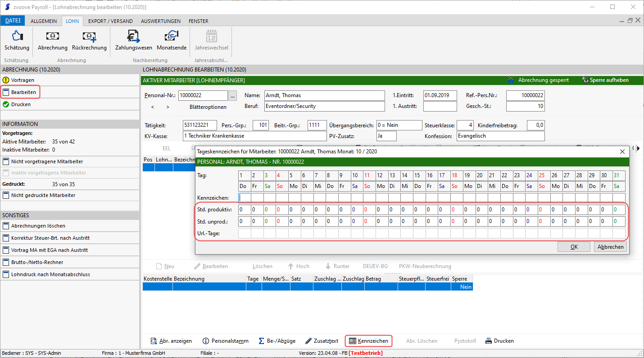Open the AUSWERTUNGEN ribbon tab
Viewport: 644px width, 358px height.
161,21
